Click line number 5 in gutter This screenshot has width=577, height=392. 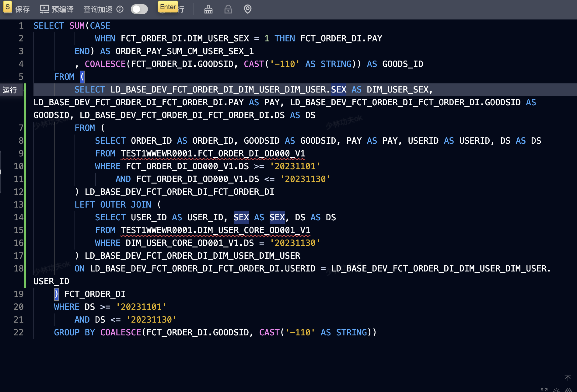pos(21,77)
